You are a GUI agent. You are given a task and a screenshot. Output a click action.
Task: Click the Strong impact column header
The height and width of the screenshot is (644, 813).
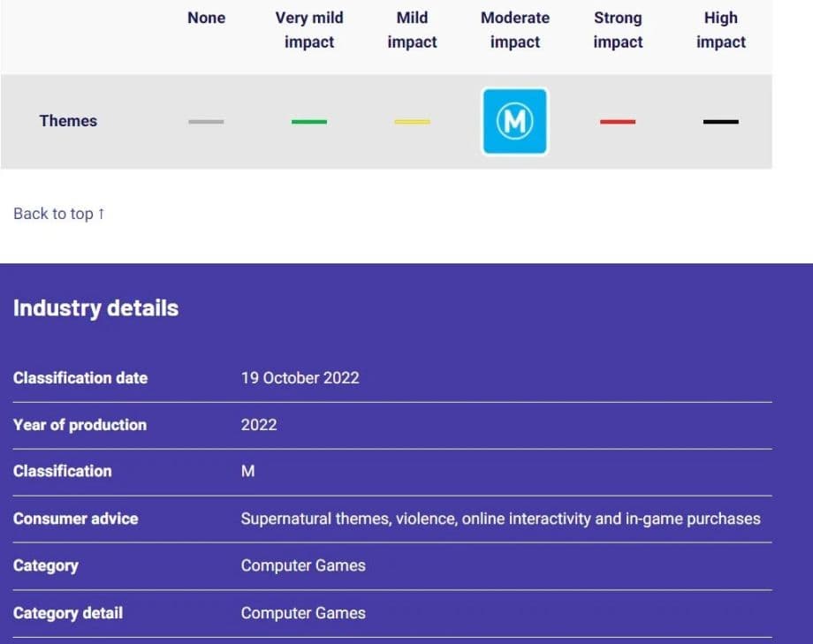[x=618, y=30]
